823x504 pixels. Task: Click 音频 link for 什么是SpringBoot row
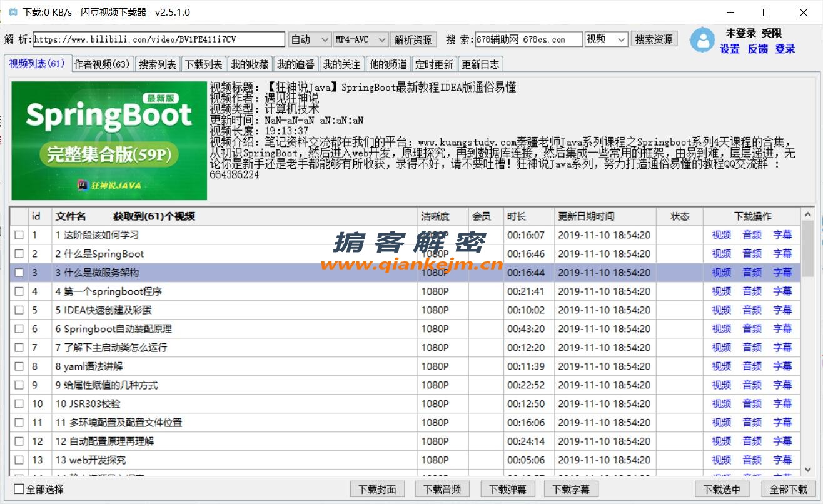752,254
